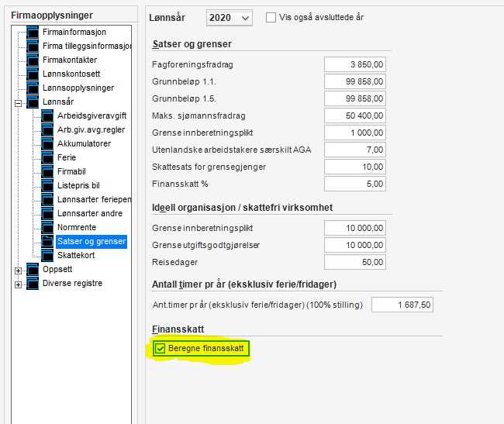Screen dimensions: 504x424
Task: Click the folder icon beside Oppsett
Action: [x=33, y=270]
